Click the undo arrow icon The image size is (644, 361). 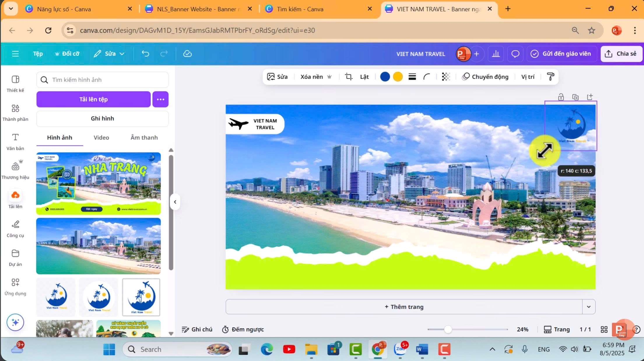[x=145, y=54]
